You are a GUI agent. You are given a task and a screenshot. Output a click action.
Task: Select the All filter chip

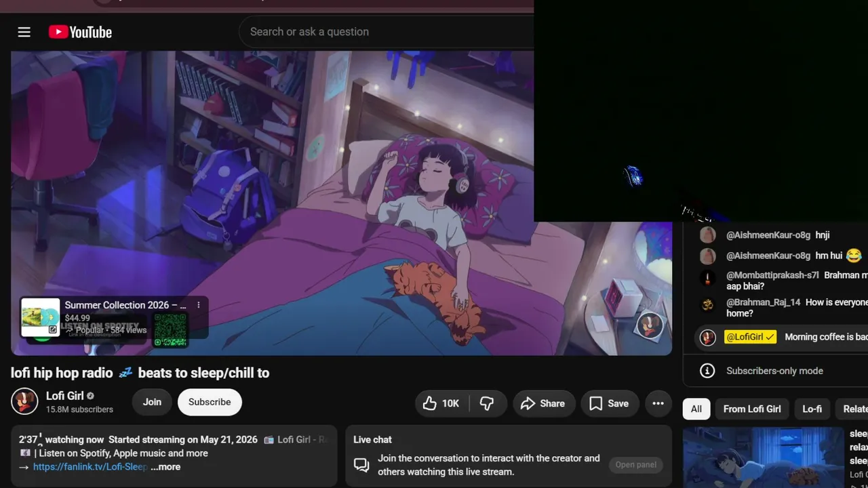[x=696, y=409]
